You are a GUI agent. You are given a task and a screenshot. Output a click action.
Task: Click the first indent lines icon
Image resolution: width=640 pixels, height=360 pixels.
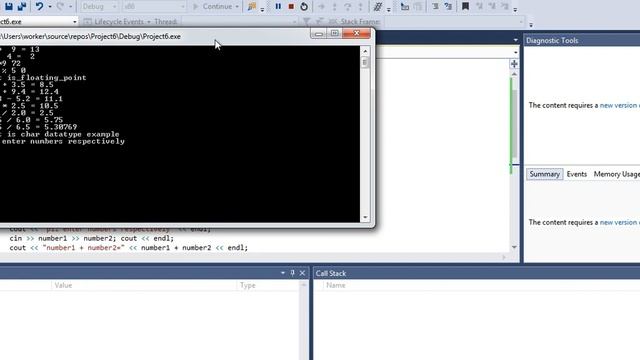(x=435, y=6)
